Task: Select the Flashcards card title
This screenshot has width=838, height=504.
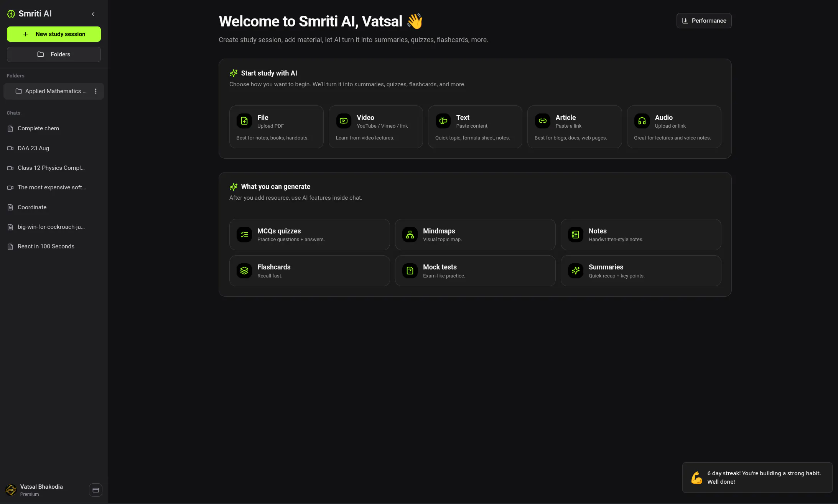Action: click(274, 267)
